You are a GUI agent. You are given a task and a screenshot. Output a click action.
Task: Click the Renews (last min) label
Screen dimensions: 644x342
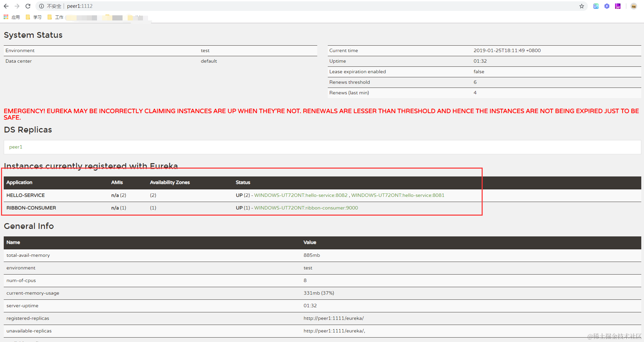click(x=349, y=93)
